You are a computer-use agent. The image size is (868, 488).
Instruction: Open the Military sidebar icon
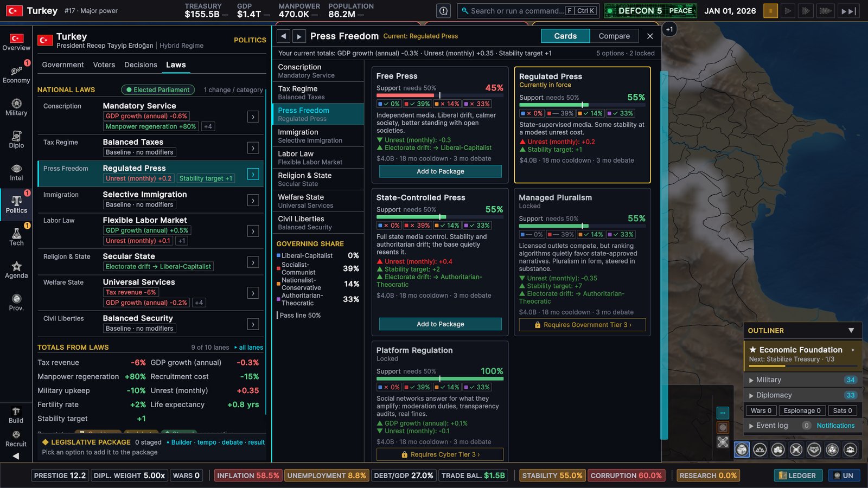pyautogui.click(x=16, y=107)
